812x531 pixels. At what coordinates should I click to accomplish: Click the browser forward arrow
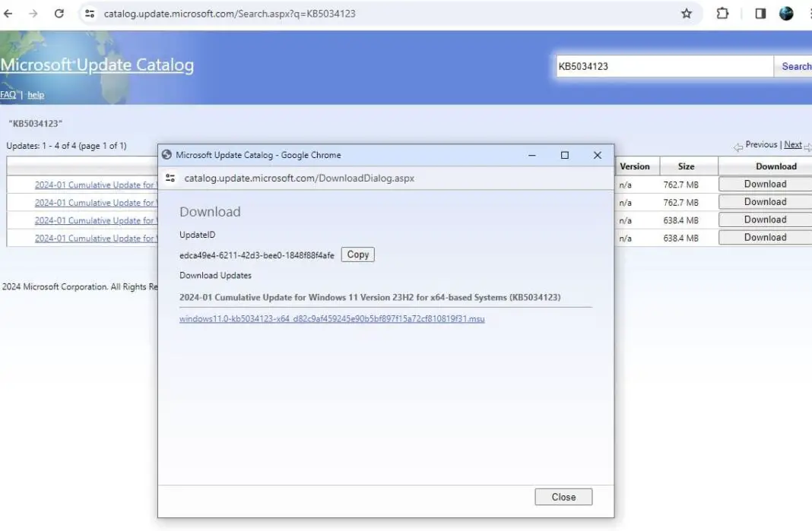33,13
